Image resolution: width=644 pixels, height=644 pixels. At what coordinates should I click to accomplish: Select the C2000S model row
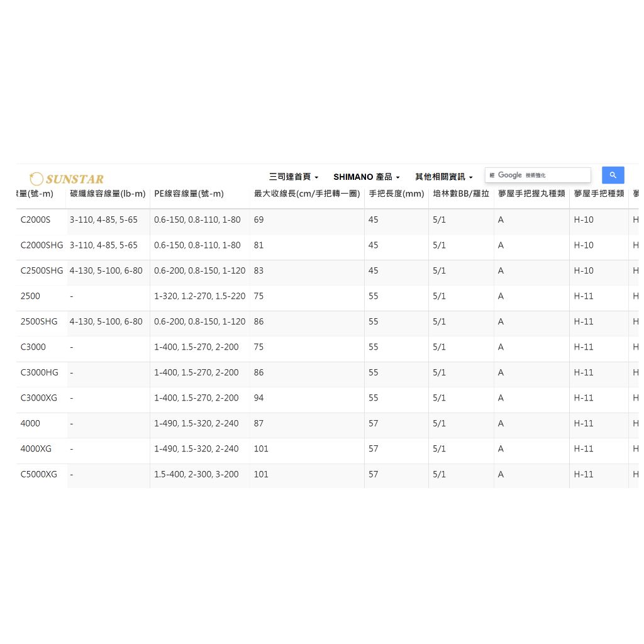[x=35, y=219]
